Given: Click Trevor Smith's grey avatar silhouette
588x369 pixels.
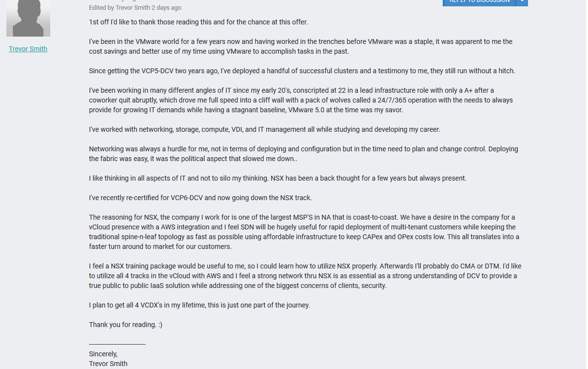Looking at the screenshot, I should 28,18.
